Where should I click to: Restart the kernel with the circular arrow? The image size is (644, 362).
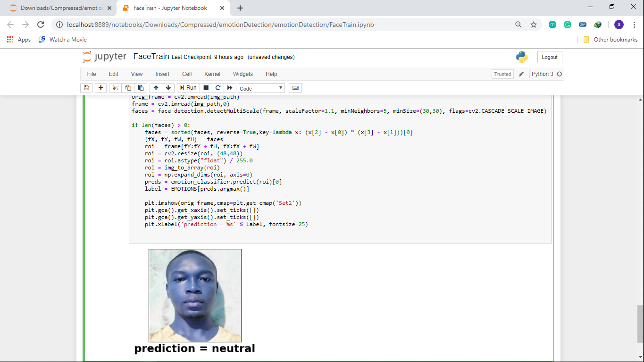tap(217, 88)
